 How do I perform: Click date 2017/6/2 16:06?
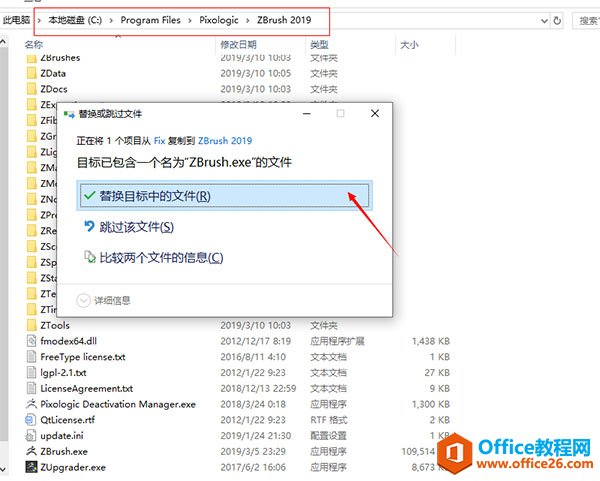pos(253,467)
